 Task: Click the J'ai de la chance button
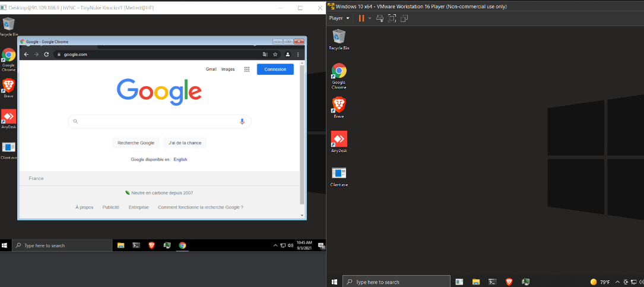click(x=185, y=143)
